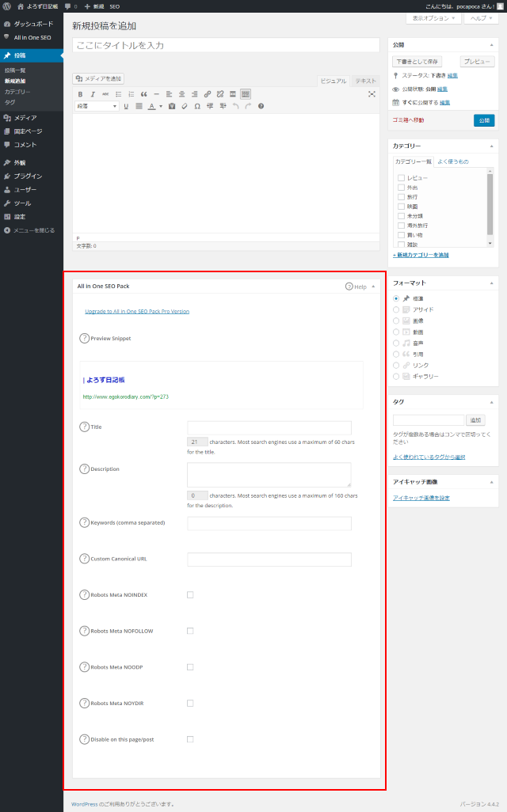Open paragraph format dropdown 段落

tap(97, 106)
